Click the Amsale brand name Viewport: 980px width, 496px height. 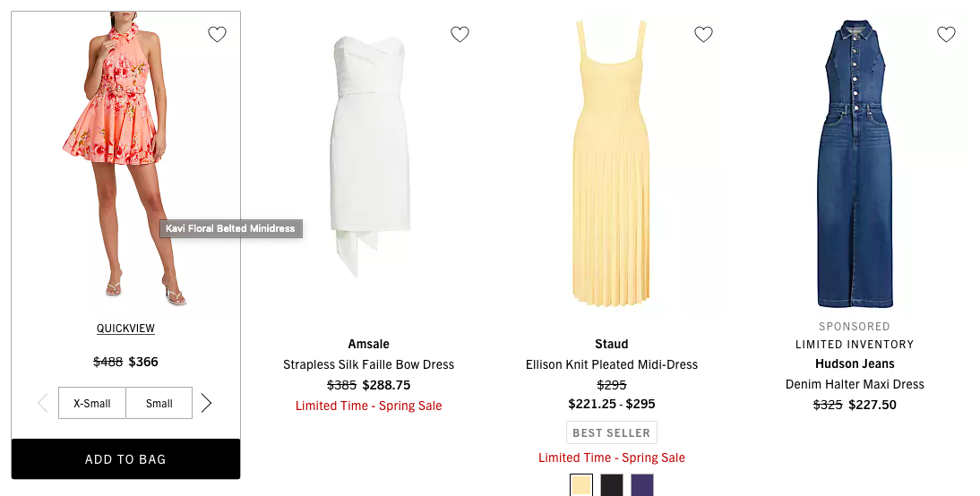(368, 344)
